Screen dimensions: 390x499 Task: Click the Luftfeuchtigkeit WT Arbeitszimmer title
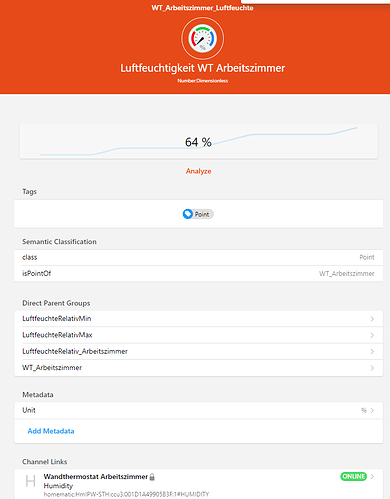pos(203,68)
